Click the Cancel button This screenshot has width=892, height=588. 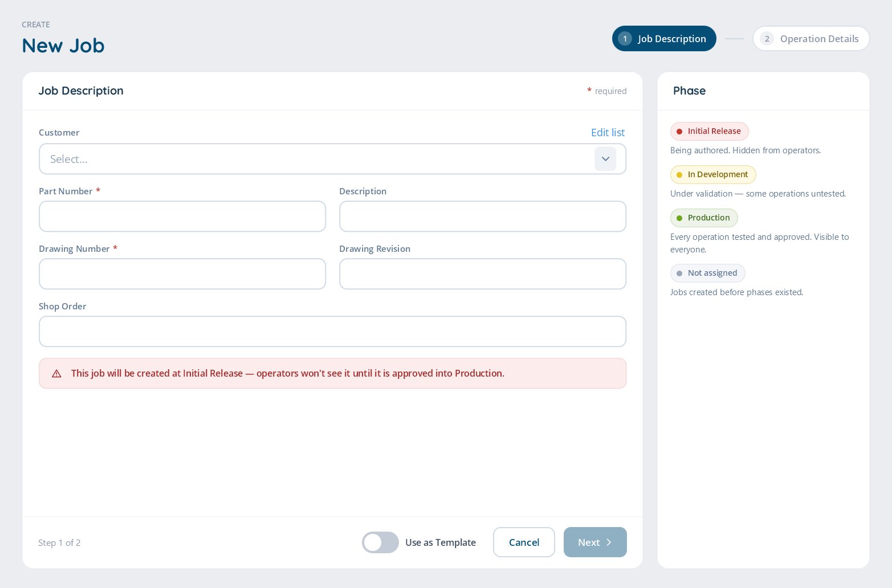524,542
